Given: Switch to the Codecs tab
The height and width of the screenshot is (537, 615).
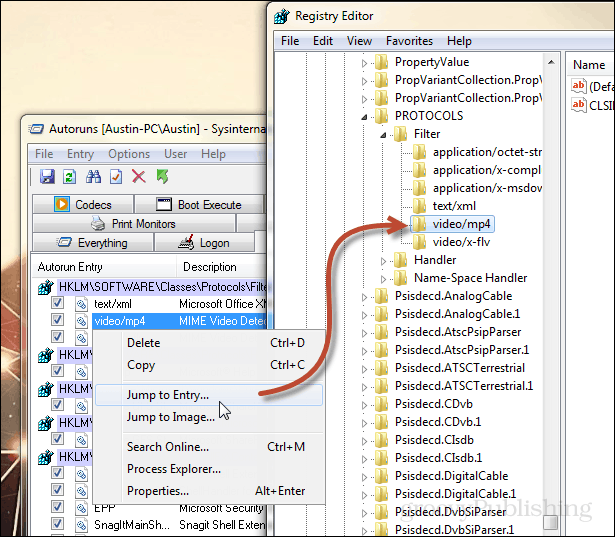Looking at the screenshot, I should 83,204.
